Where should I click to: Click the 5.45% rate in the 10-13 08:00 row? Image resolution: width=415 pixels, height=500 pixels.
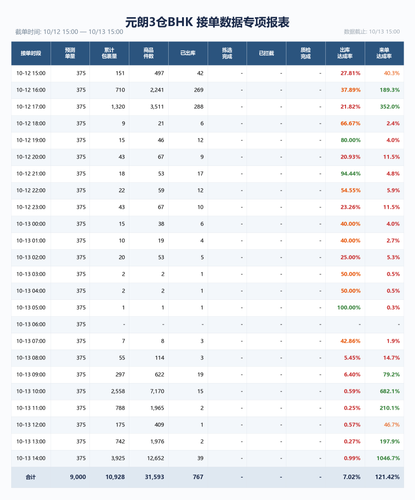[352, 358]
